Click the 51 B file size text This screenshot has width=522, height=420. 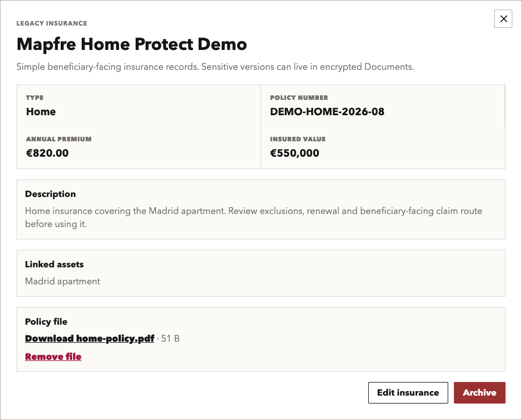170,338
